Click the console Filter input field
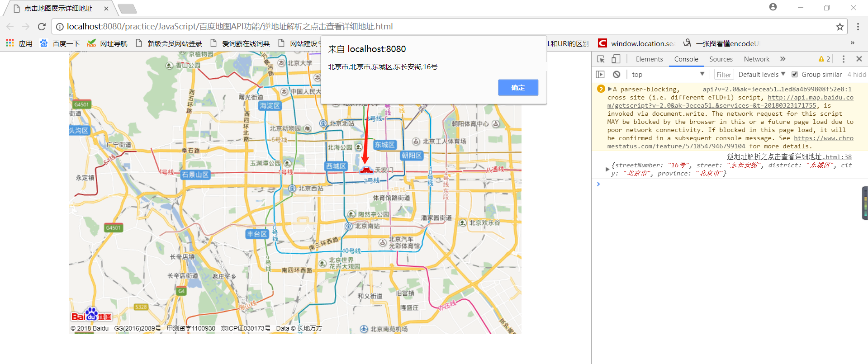The width and height of the screenshot is (868, 364). pyautogui.click(x=724, y=75)
